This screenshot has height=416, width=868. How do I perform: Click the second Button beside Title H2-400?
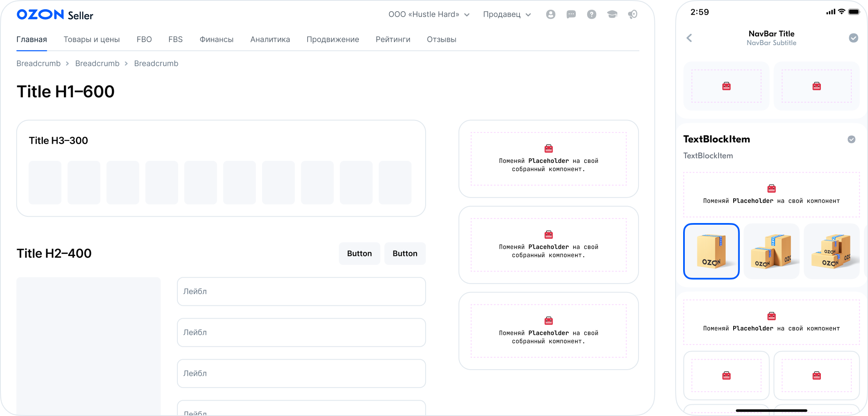[x=405, y=254]
